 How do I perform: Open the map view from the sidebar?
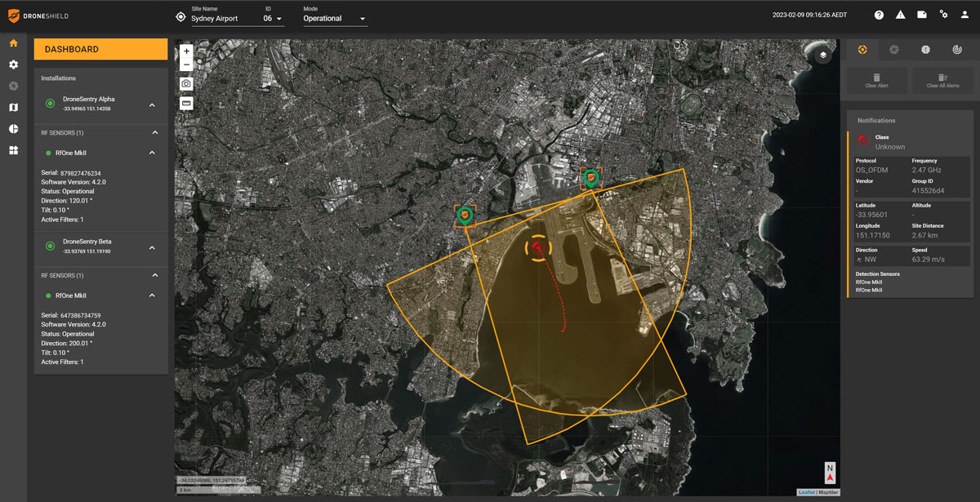[x=13, y=107]
